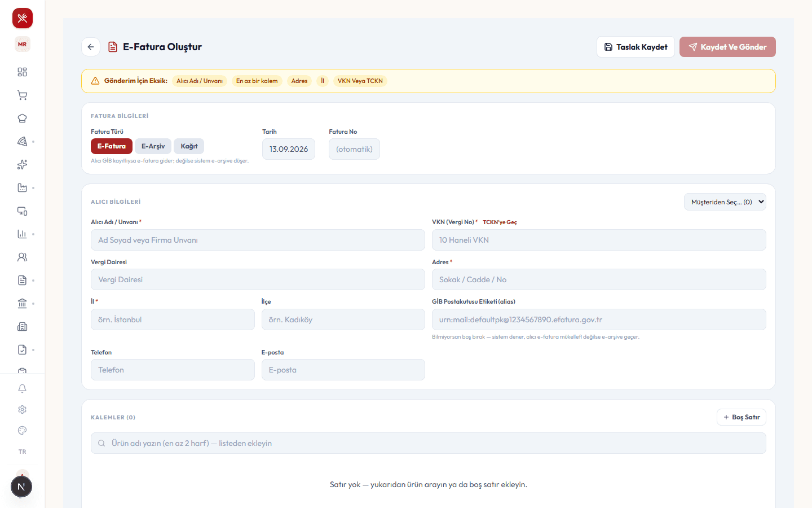This screenshot has height=508, width=812.
Task: Focus the VKN (Vergi No) input
Action: coord(599,240)
